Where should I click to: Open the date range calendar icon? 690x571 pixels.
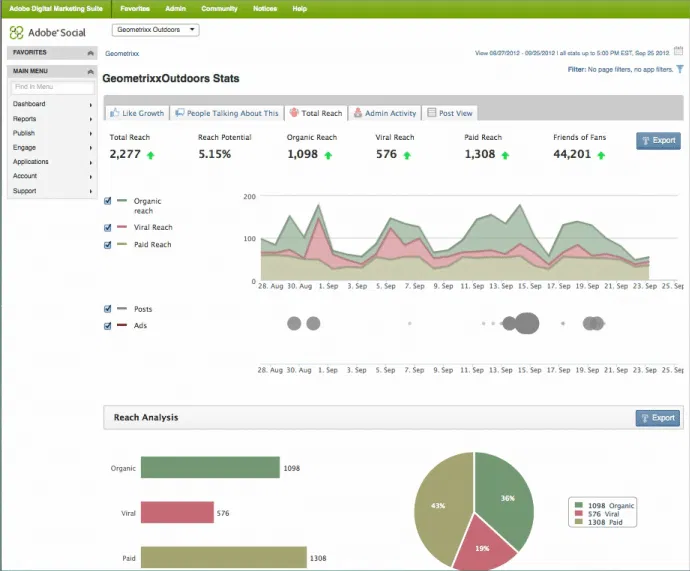click(679, 53)
